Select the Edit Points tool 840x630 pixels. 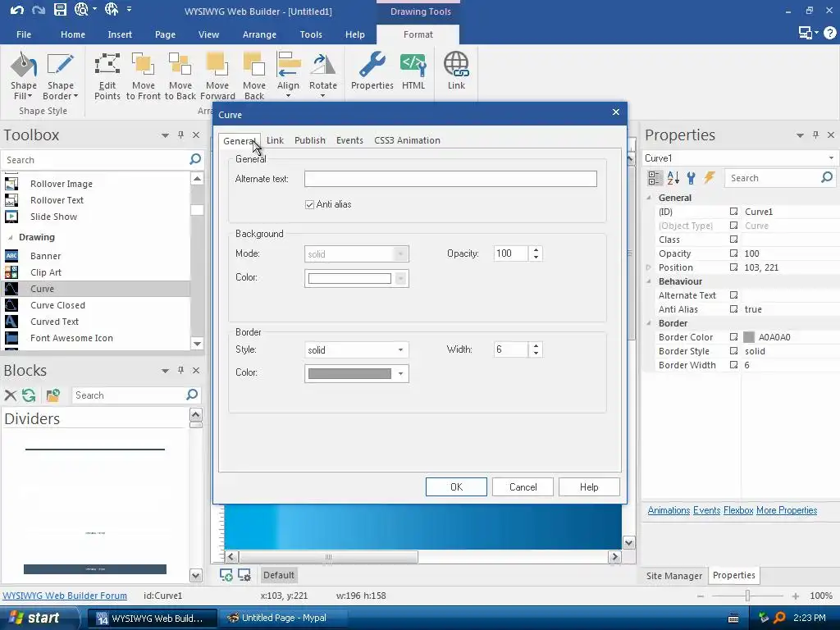coord(107,75)
